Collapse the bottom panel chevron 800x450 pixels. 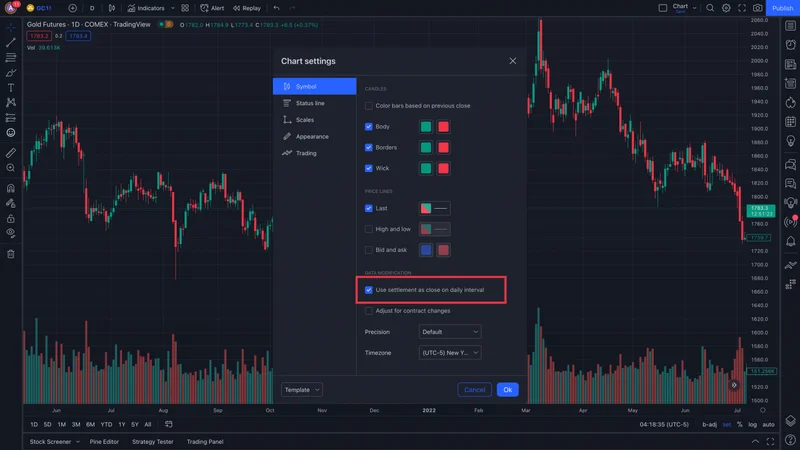755,441
